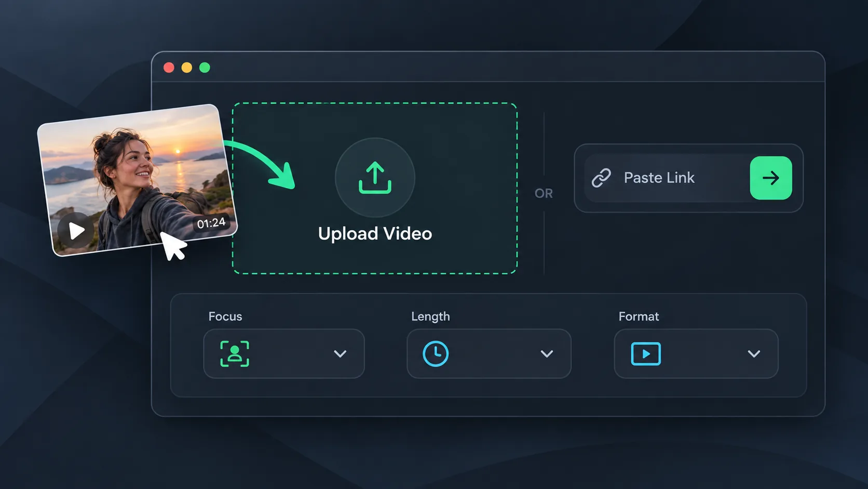
Task: Click the Upload Video label
Action: (x=375, y=233)
